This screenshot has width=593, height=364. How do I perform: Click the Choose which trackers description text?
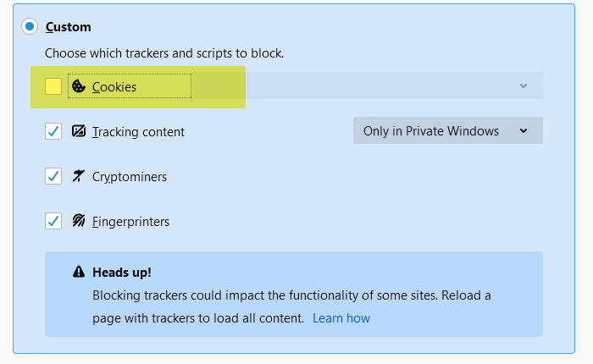(x=164, y=53)
